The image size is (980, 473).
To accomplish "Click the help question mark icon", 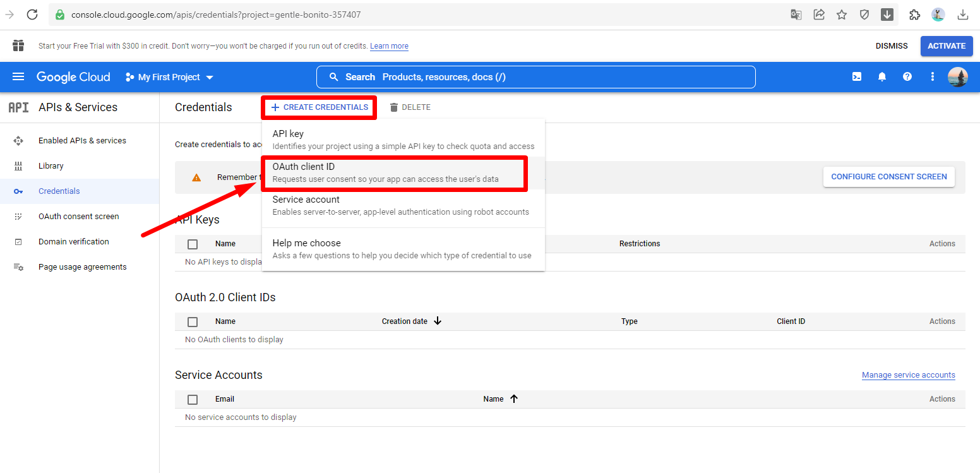I will pos(907,77).
